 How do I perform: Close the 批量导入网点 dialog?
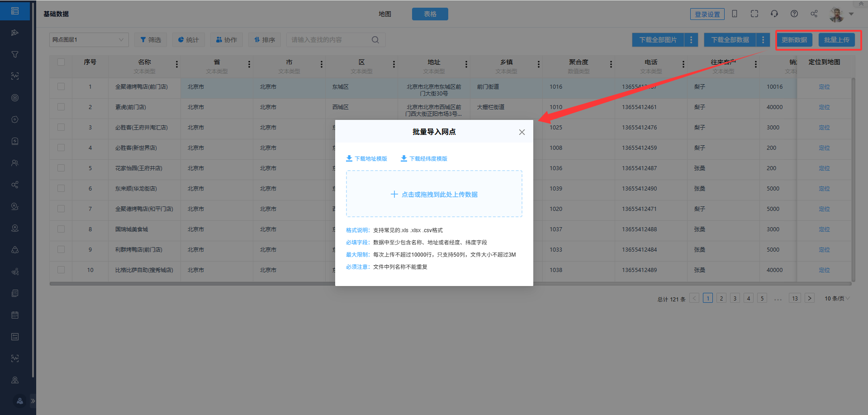[522, 132]
